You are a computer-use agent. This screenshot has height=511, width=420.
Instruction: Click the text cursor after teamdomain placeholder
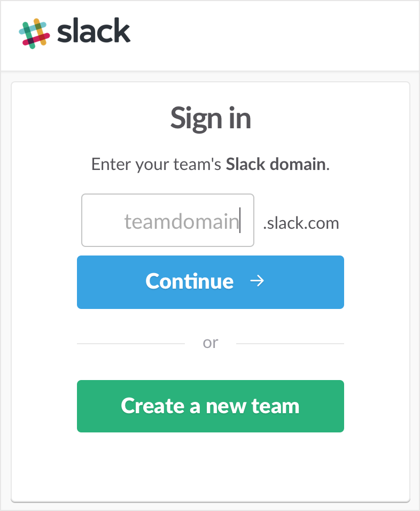[x=240, y=220]
